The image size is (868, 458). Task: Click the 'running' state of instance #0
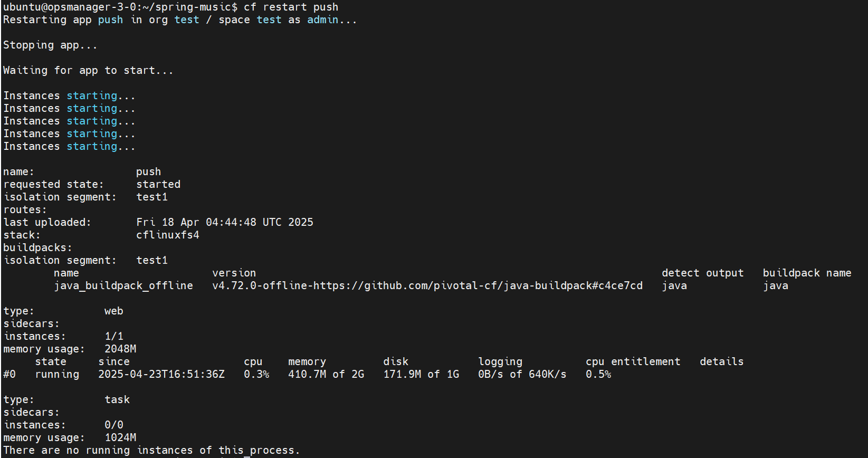(57, 375)
